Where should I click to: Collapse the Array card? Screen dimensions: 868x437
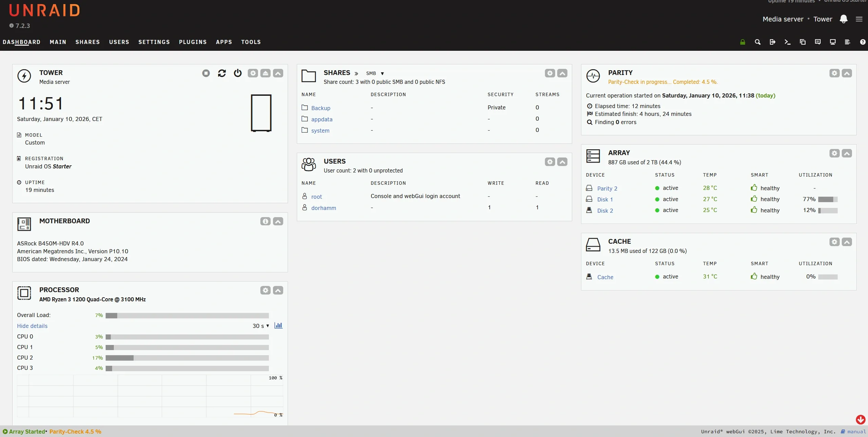coord(847,153)
